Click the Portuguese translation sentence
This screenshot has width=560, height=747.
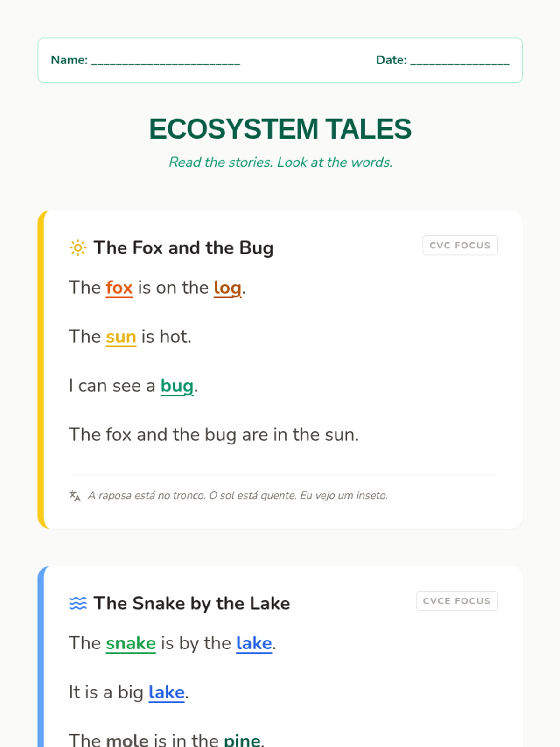tap(238, 496)
